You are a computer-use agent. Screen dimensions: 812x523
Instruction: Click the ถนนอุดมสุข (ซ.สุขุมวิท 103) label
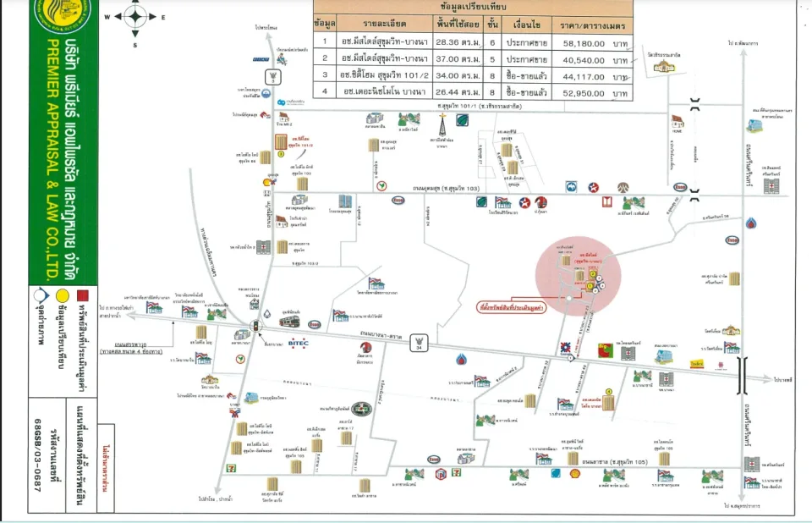coord(446,188)
